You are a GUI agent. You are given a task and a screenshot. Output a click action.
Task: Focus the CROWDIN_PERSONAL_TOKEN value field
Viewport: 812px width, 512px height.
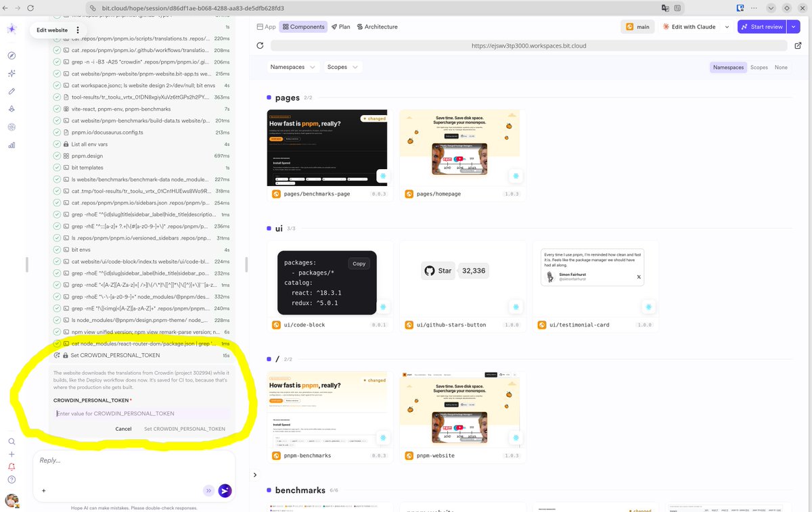(x=141, y=413)
